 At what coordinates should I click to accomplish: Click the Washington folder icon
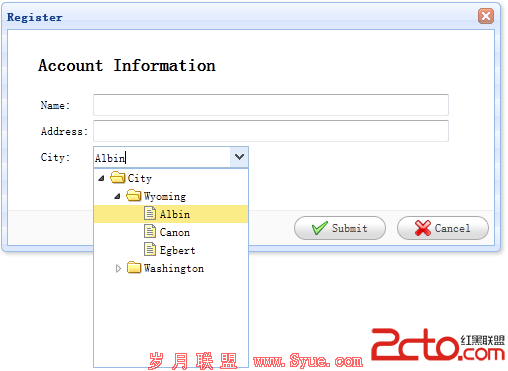coord(134,267)
